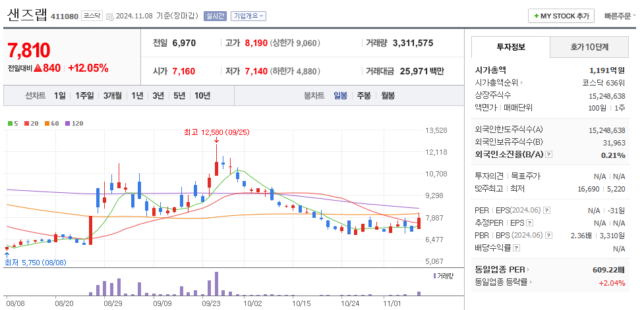Click the 실시간 badge button
The height and width of the screenshot is (310, 644).
[215, 16]
